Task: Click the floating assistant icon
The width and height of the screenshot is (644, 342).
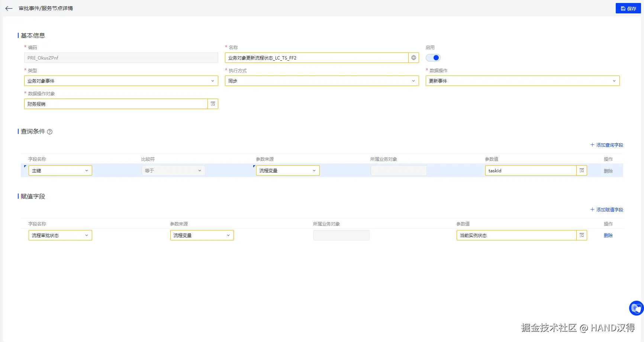Action: click(636, 308)
